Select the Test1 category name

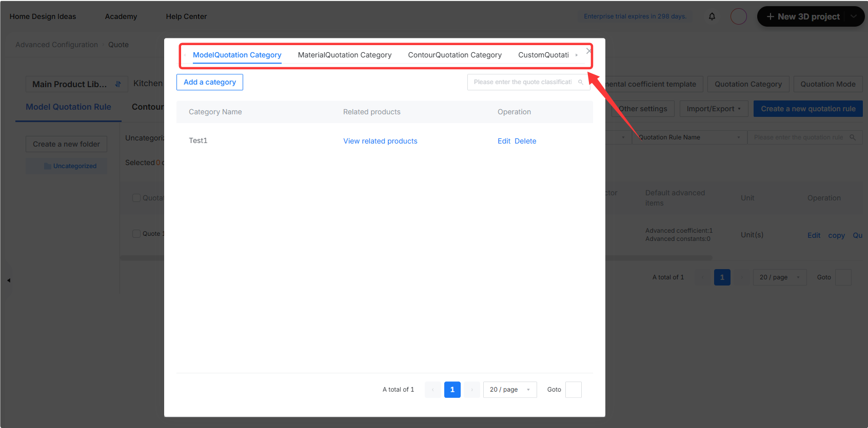[198, 140]
